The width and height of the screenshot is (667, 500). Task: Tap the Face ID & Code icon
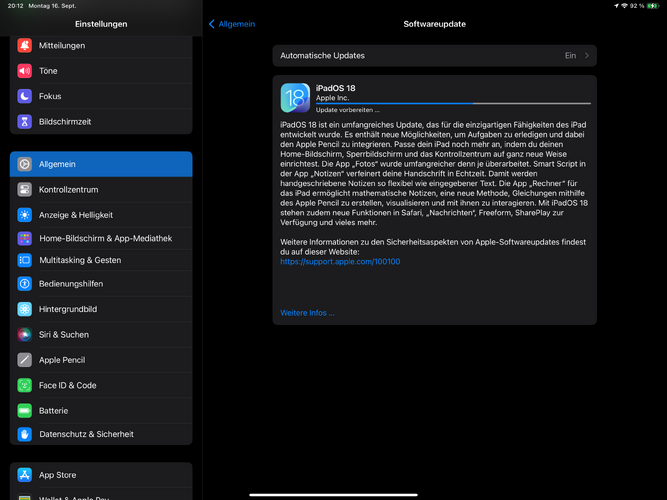(x=25, y=385)
